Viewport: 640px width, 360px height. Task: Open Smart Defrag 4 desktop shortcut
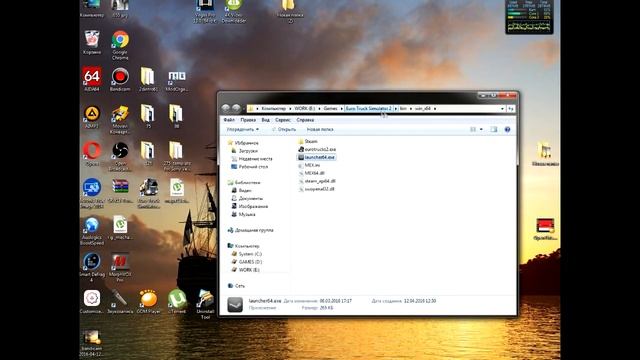point(92,267)
